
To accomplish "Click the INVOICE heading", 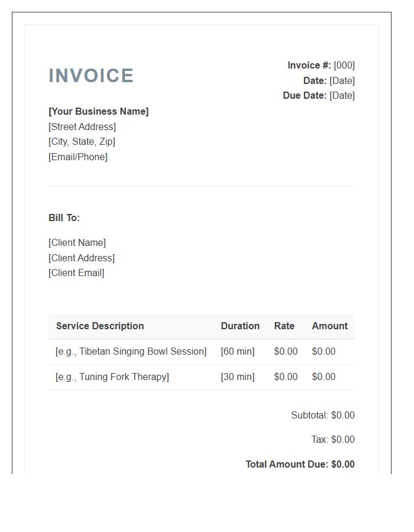I will [x=91, y=75].
